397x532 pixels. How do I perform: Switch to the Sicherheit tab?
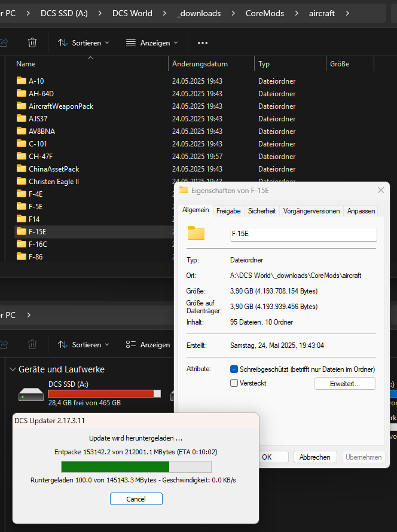[262, 210]
